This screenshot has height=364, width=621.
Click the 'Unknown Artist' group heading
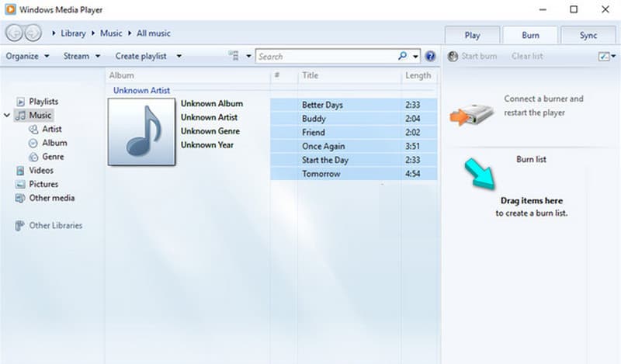141,90
